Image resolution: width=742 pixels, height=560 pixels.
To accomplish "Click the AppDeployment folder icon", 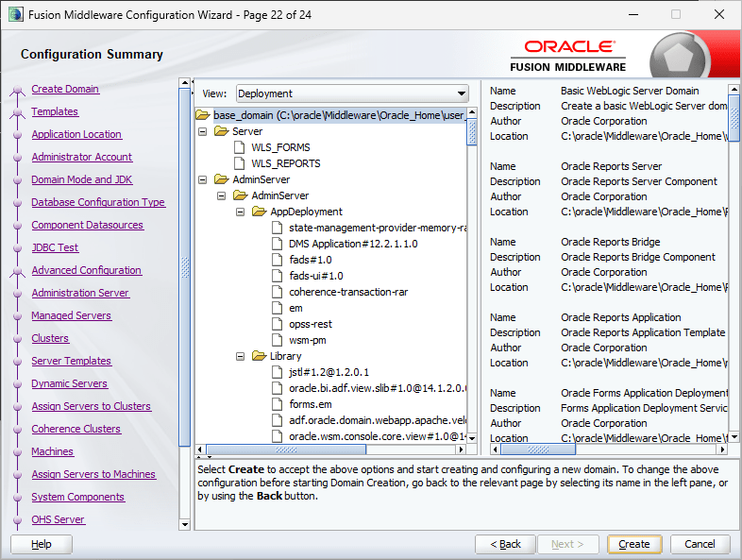I will tap(260, 212).
